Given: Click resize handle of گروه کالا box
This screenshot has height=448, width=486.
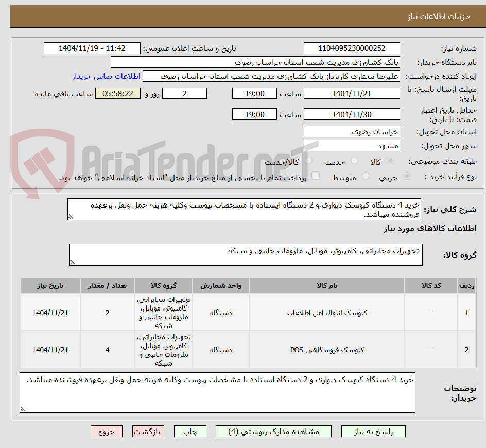Looking at the screenshot, I should click(x=72, y=262).
